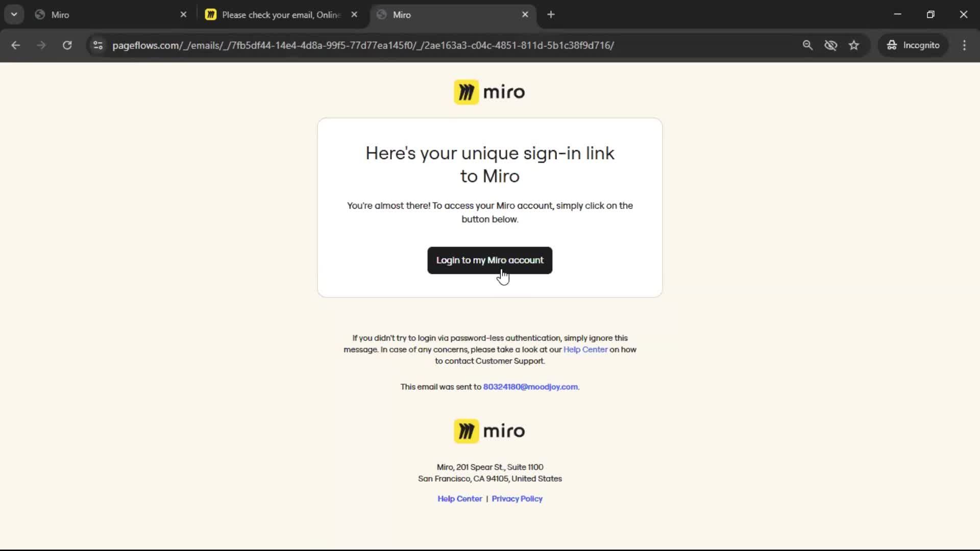Switch to Please check your email tab
Viewport: 980px width, 551px height.
coord(281,15)
